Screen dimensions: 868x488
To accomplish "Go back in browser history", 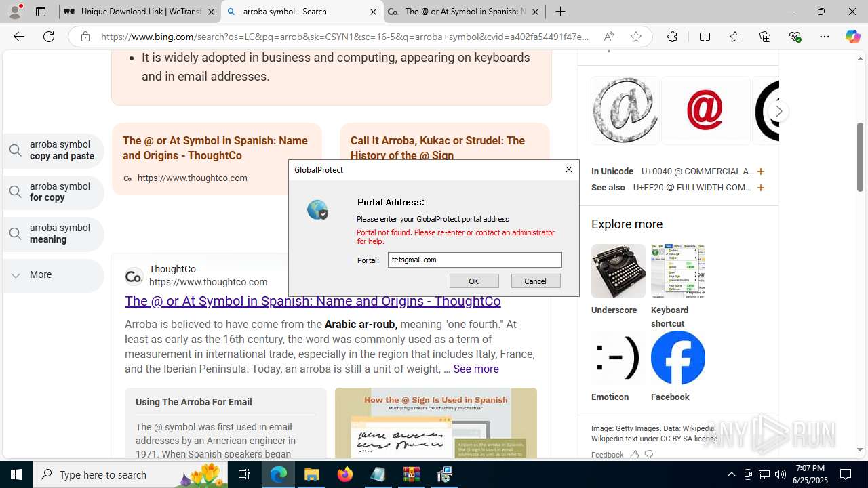I will pyautogui.click(x=18, y=37).
